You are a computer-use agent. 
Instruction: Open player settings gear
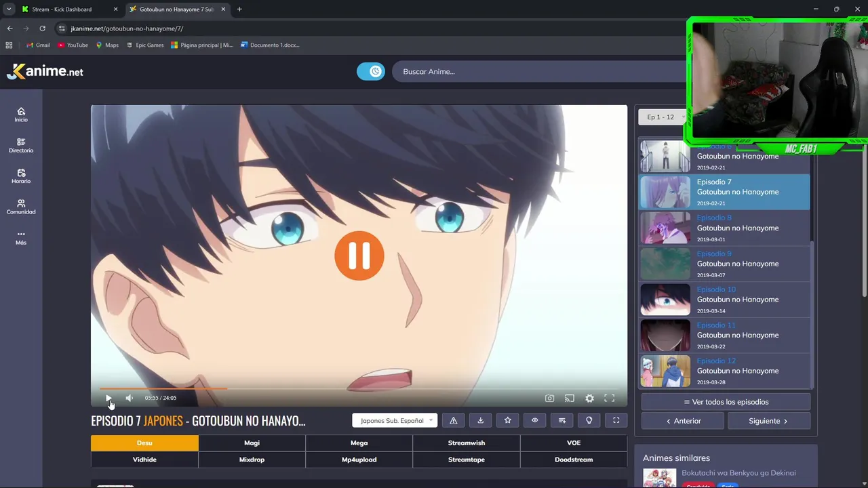pyautogui.click(x=589, y=399)
